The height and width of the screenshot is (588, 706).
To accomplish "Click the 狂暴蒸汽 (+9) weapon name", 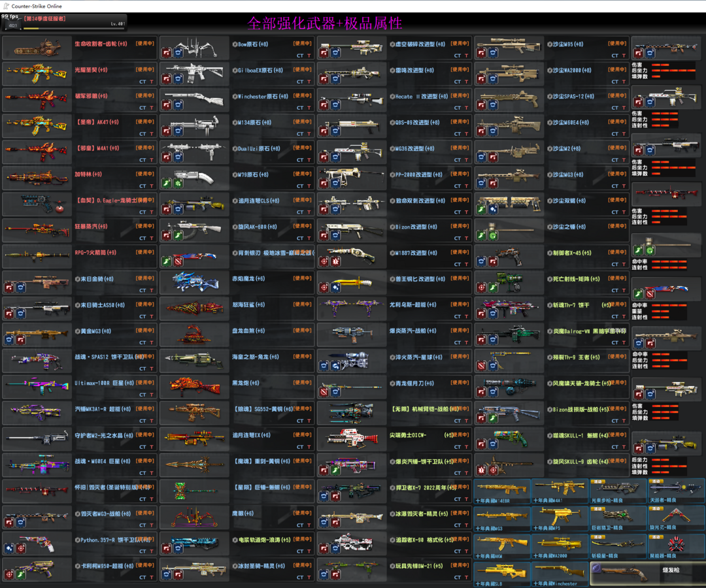I will [x=91, y=226].
